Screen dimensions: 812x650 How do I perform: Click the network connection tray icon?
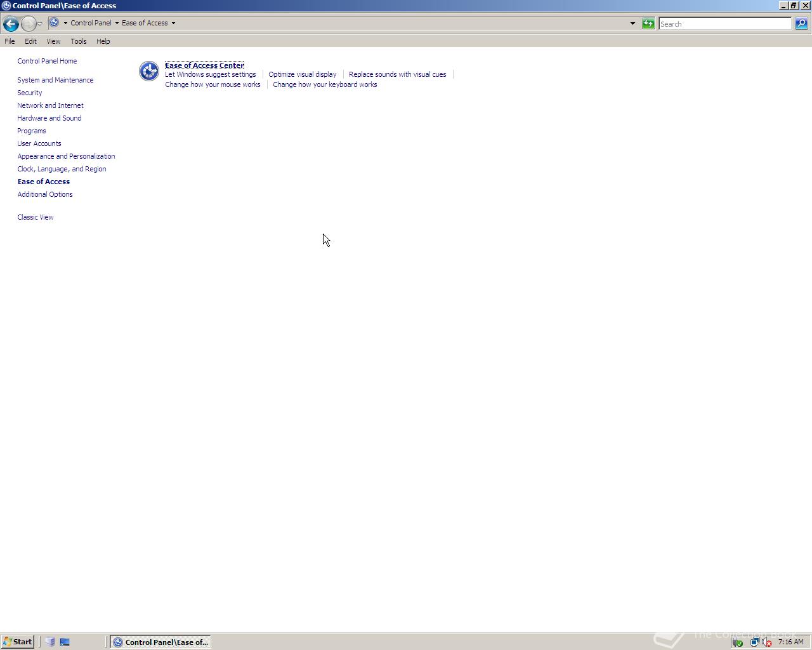click(x=754, y=642)
